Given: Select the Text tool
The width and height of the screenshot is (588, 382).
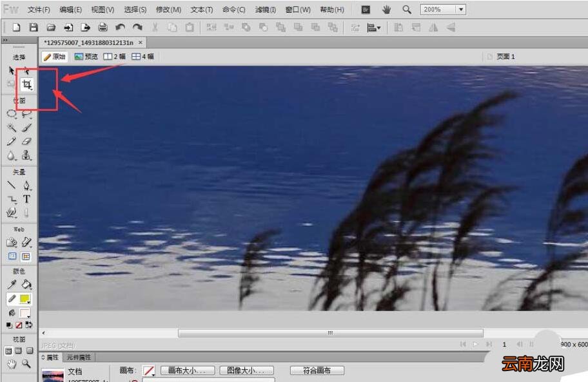Looking at the screenshot, I should pos(26,199).
